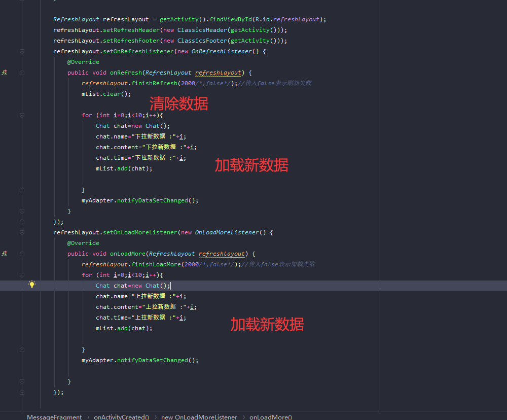507x420 pixels.
Task: Click chat.content="下拉新数据 :" line
Action: pos(146,147)
